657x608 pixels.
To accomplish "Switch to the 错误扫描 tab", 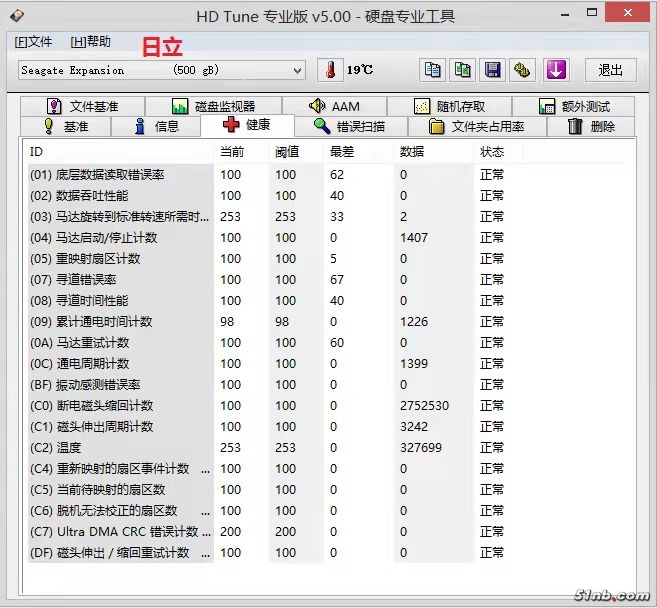I will tap(346, 127).
